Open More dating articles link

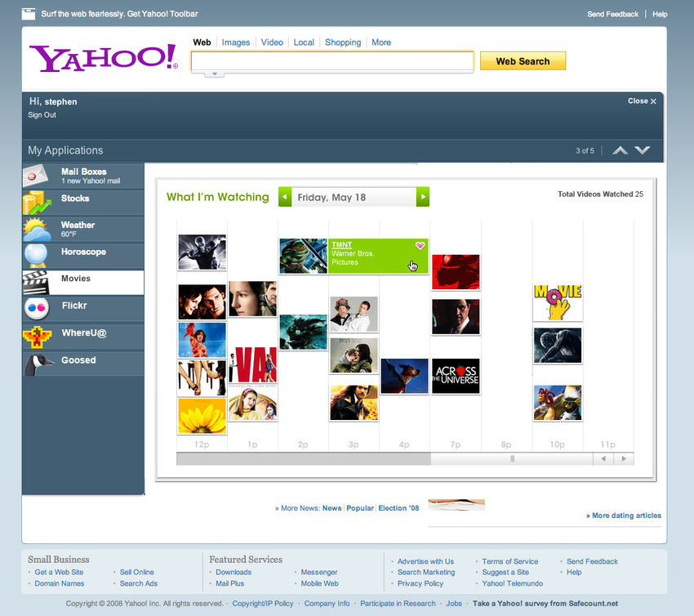[x=624, y=516]
